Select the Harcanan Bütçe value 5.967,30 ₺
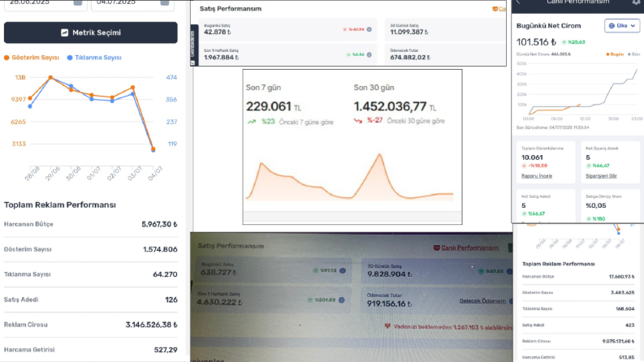644x362 pixels. click(159, 224)
